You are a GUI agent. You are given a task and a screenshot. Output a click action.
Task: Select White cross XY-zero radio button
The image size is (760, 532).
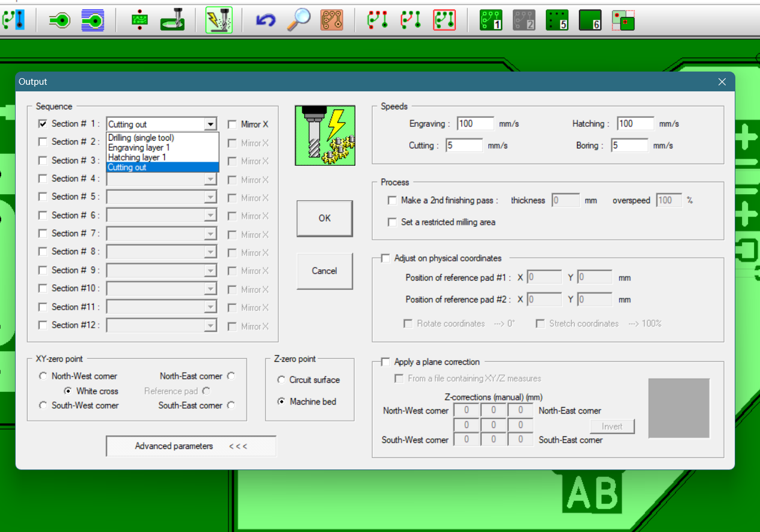(x=68, y=391)
